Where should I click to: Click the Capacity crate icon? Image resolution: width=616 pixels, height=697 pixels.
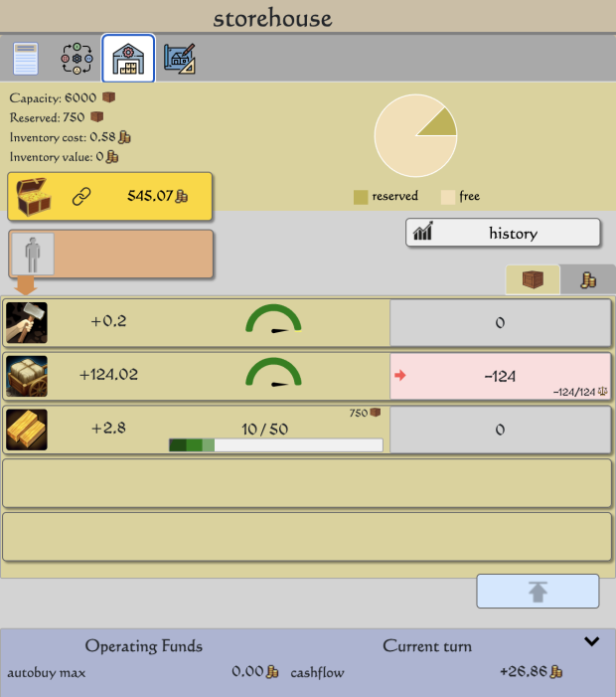coord(109,96)
